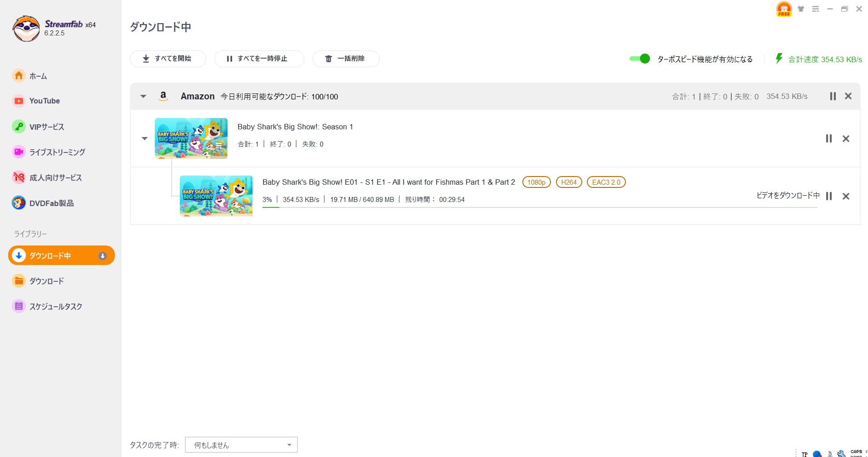Cancel the episode E01 download

click(x=846, y=196)
